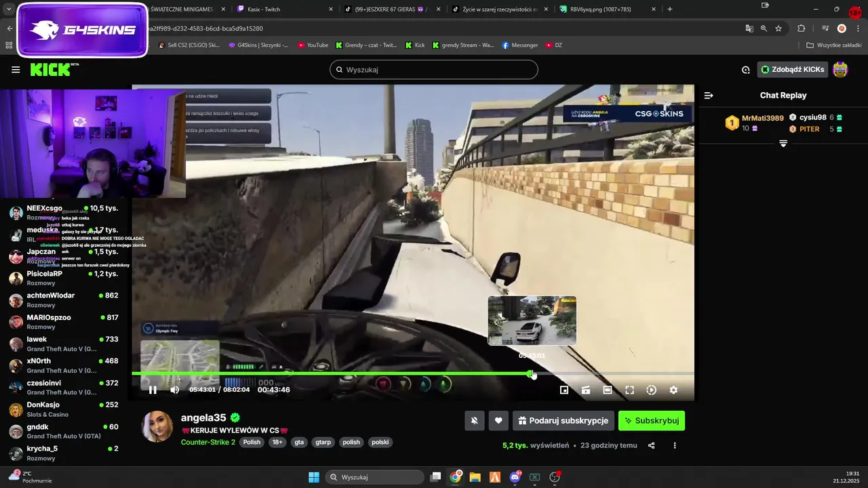The height and width of the screenshot is (488, 868).
Task: Open angela35 channel avatar
Action: 157,426
